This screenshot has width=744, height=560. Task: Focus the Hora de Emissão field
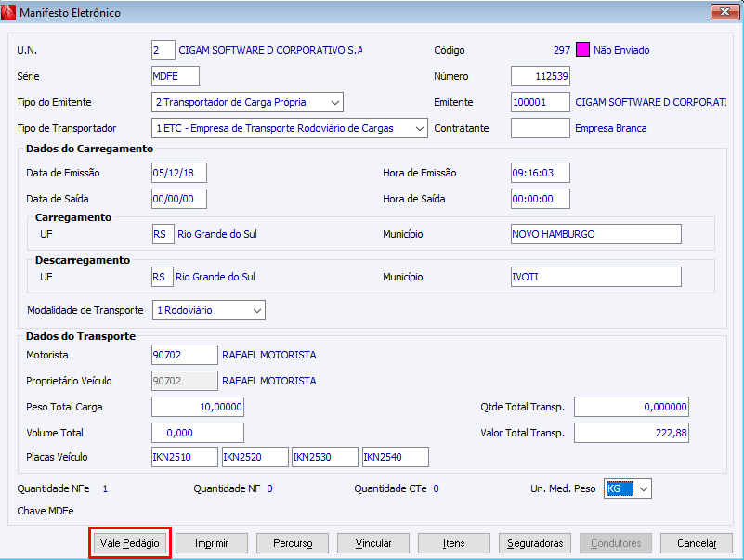[540, 173]
